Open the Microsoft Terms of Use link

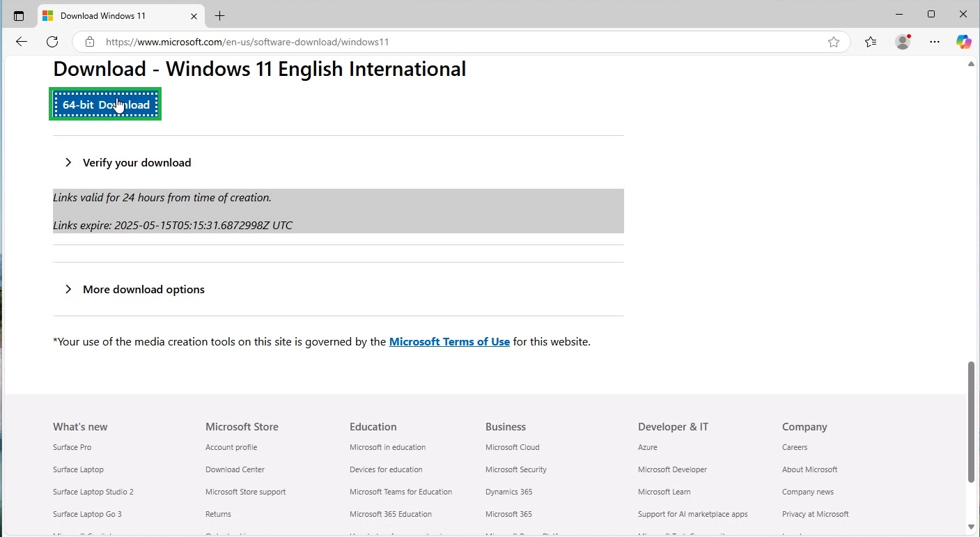[x=449, y=341]
